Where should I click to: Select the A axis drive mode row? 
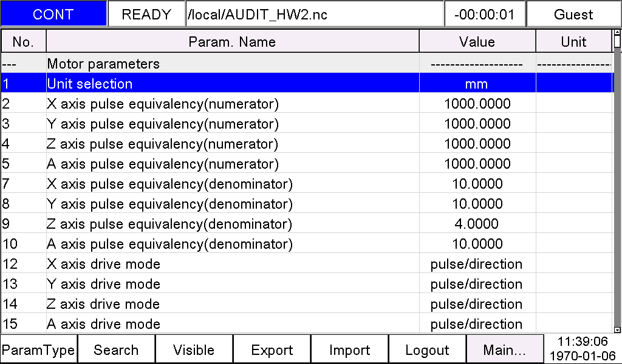[307, 323]
